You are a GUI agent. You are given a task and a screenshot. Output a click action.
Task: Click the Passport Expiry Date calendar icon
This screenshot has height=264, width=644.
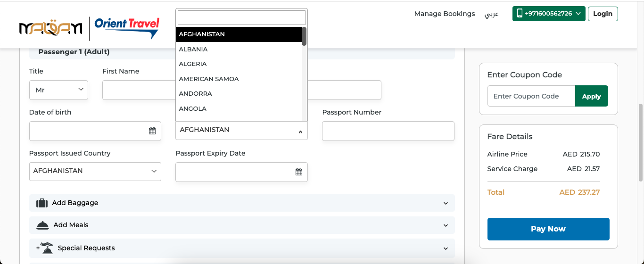[x=298, y=172]
